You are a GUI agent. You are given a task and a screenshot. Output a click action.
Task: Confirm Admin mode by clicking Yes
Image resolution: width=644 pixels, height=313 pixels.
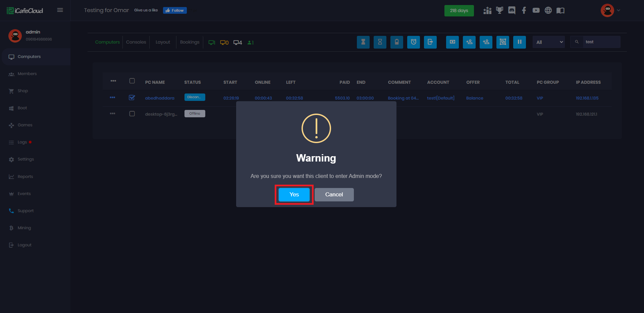(x=294, y=194)
